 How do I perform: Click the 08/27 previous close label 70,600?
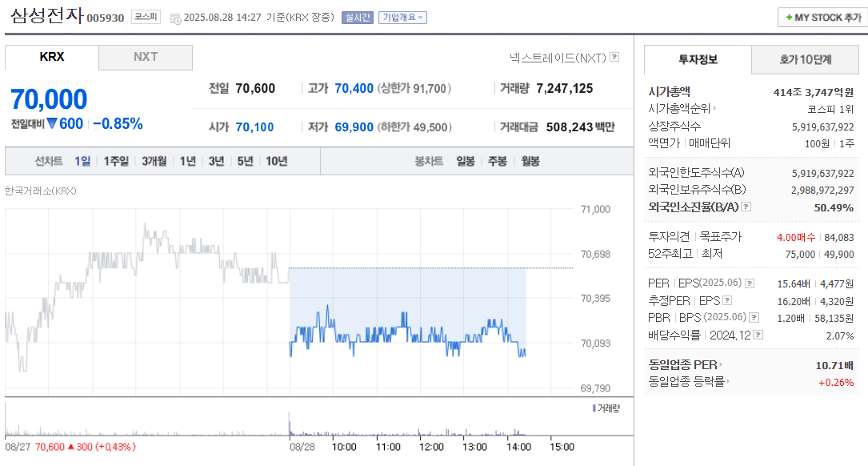50,447
